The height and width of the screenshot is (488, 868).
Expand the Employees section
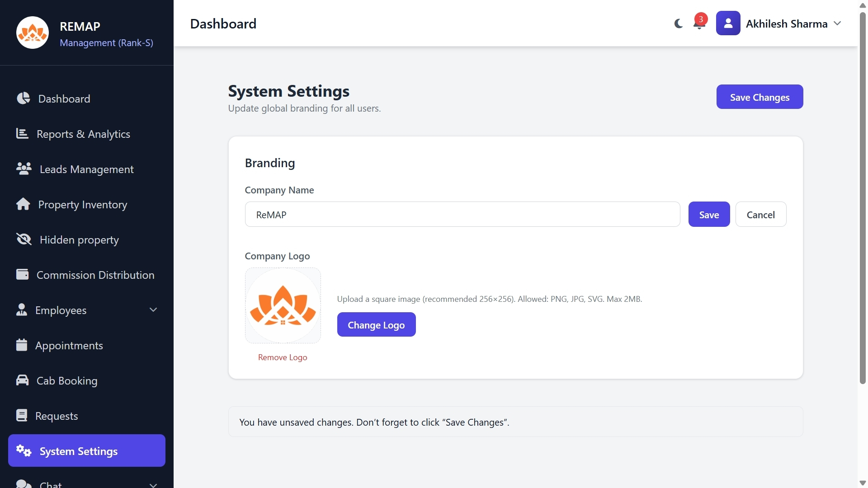pos(153,310)
